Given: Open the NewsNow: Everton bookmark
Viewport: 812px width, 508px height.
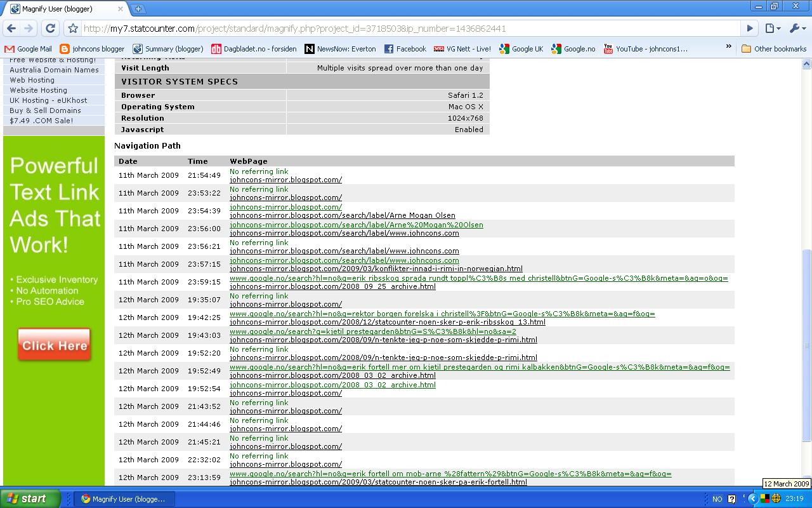Looking at the screenshot, I should click(340, 49).
